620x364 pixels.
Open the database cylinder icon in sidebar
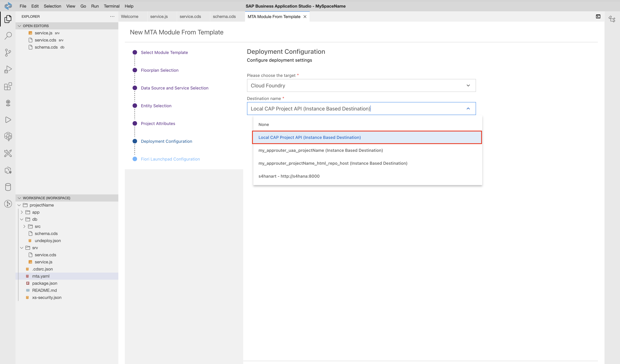point(8,187)
